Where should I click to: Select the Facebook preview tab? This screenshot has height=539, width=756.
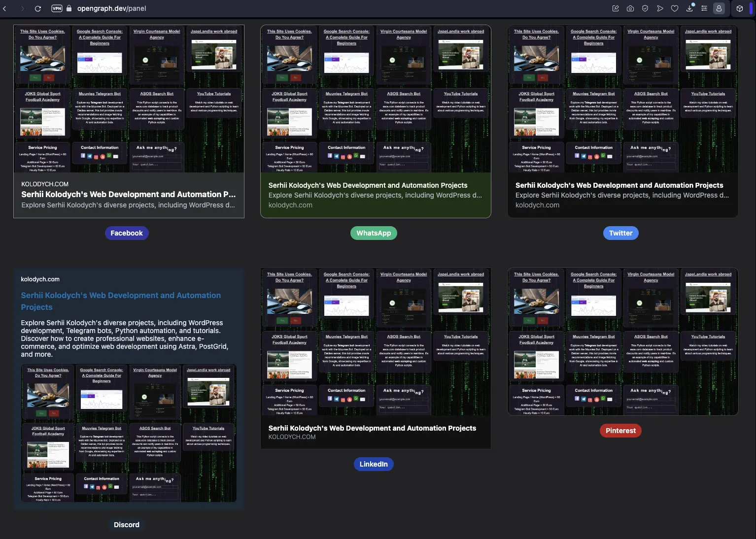point(127,233)
